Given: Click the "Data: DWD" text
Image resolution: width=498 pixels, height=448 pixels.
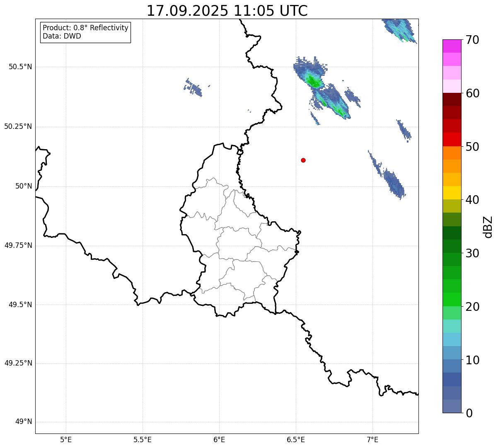Looking at the screenshot, I should coord(62,36).
